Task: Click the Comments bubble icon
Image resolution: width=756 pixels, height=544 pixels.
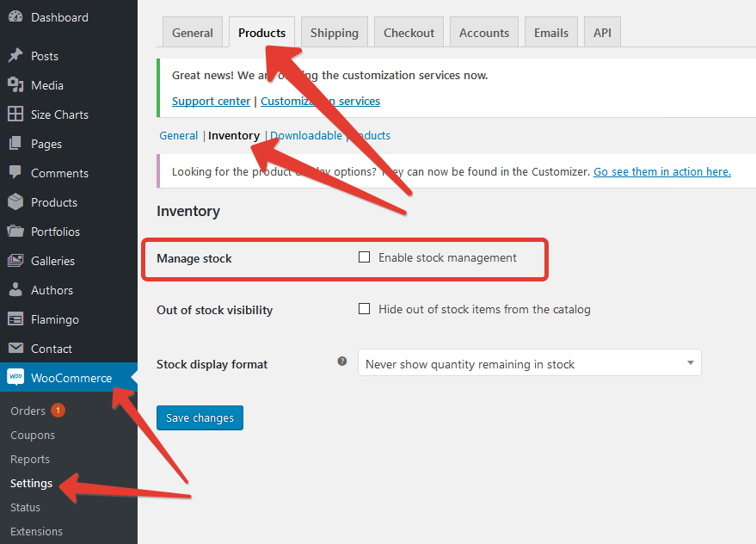Action: 15,173
